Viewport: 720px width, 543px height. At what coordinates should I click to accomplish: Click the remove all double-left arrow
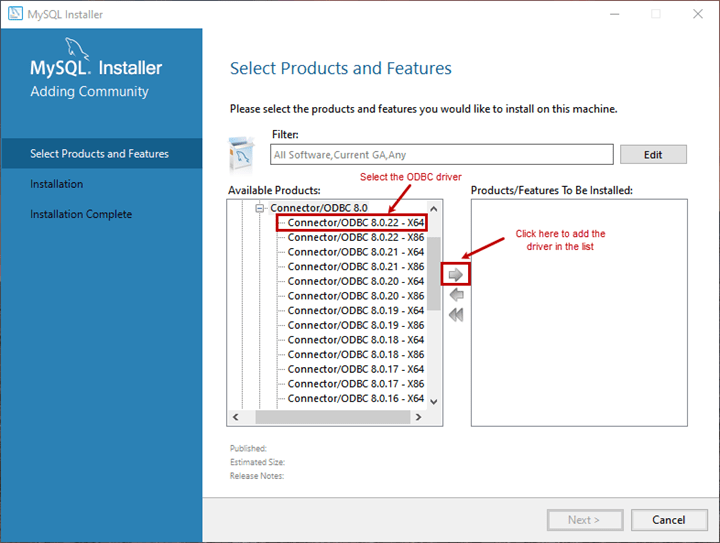click(x=456, y=315)
